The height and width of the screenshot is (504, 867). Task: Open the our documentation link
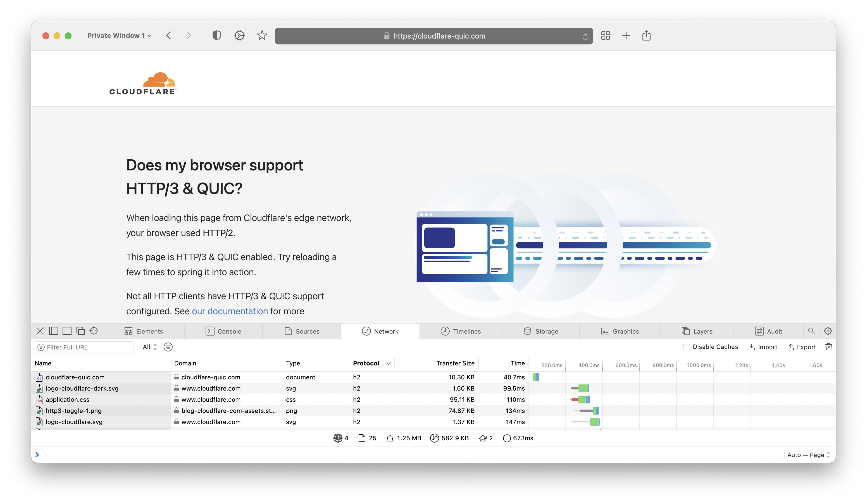pos(230,311)
